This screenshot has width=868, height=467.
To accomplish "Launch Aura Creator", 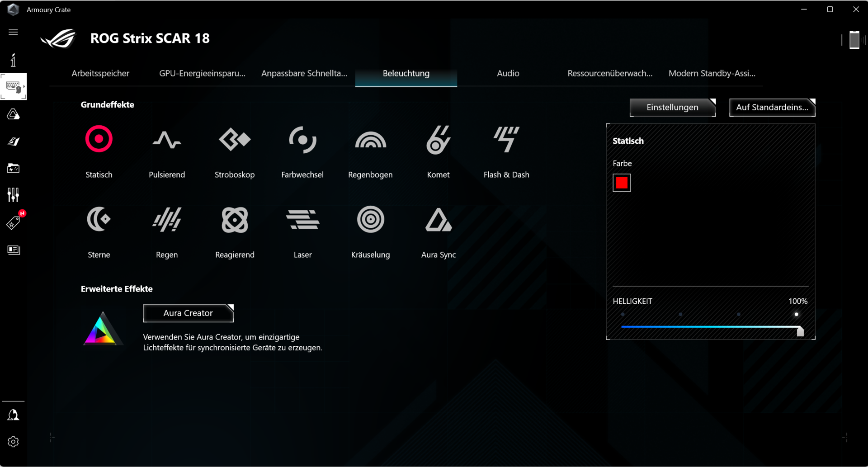I will point(188,313).
